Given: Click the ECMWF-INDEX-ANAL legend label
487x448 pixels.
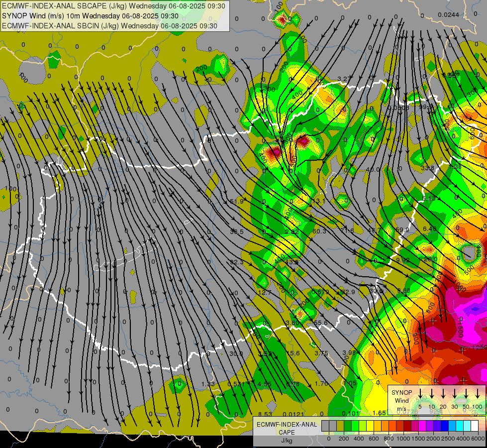Looking at the screenshot, I should [x=287, y=425].
